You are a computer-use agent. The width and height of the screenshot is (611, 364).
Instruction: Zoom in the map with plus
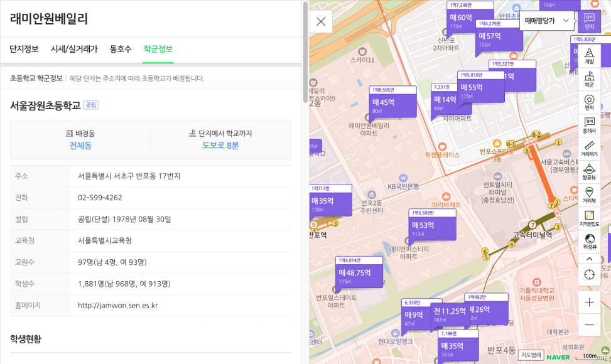click(589, 302)
